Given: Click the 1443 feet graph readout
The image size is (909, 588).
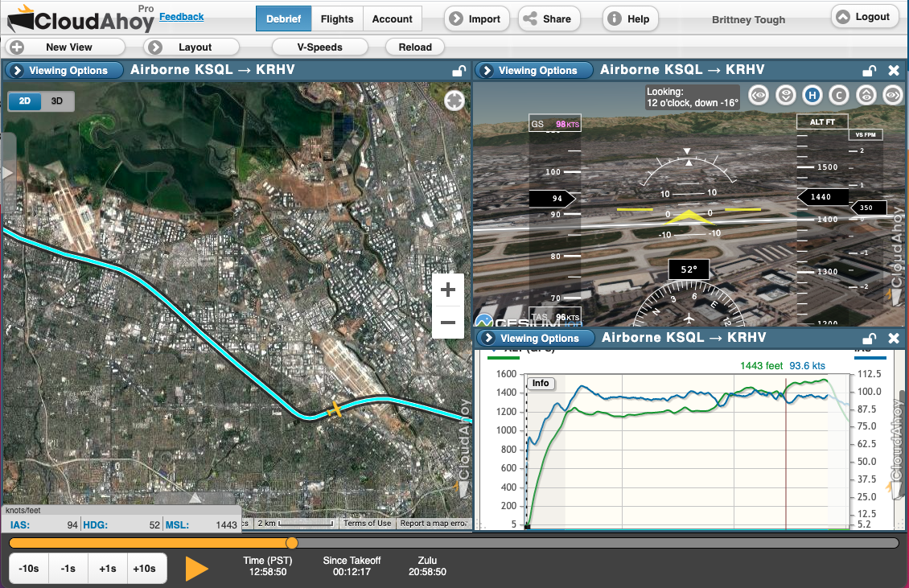Looking at the screenshot, I should pos(761,366).
